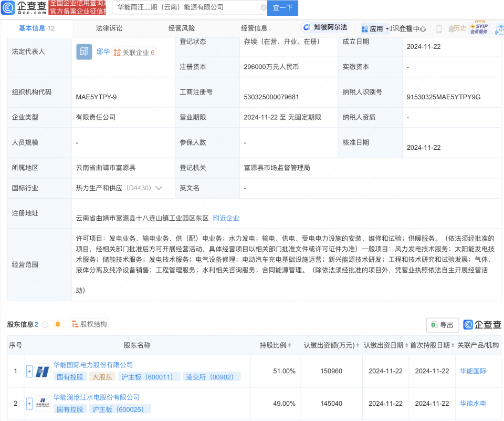The height and width of the screenshot is (421, 504).
Task: Click 导出 to export shareholder list
Action: click(442, 325)
